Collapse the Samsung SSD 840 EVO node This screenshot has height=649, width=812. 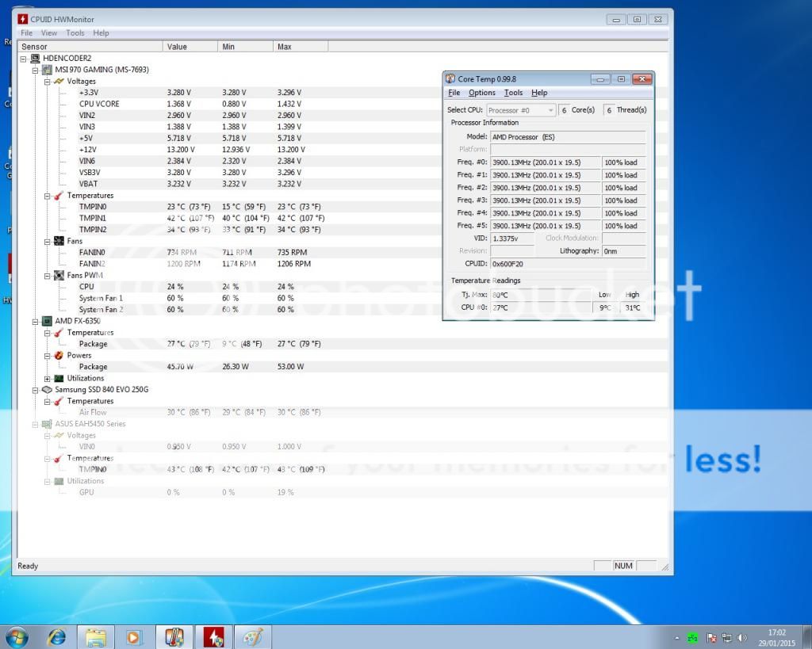tap(35, 390)
